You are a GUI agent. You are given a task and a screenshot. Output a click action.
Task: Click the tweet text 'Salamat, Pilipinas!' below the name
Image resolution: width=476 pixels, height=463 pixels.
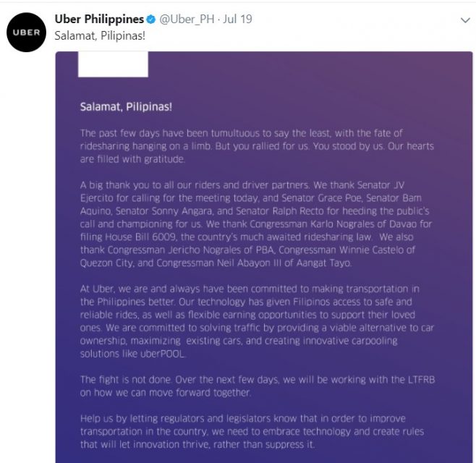point(100,36)
